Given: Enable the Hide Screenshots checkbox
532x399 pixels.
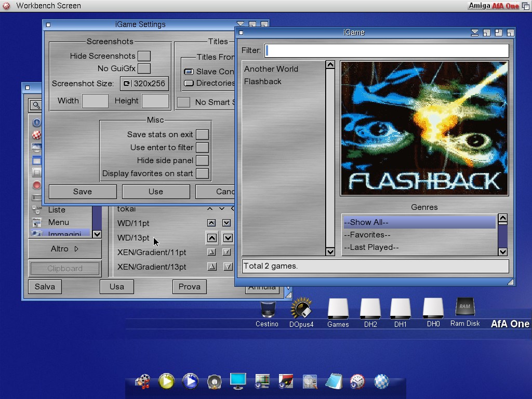Looking at the screenshot, I should [144, 56].
